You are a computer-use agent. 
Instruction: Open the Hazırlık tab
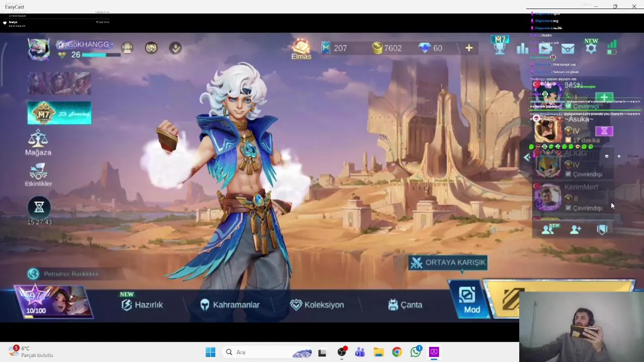click(x=142, y=305)
